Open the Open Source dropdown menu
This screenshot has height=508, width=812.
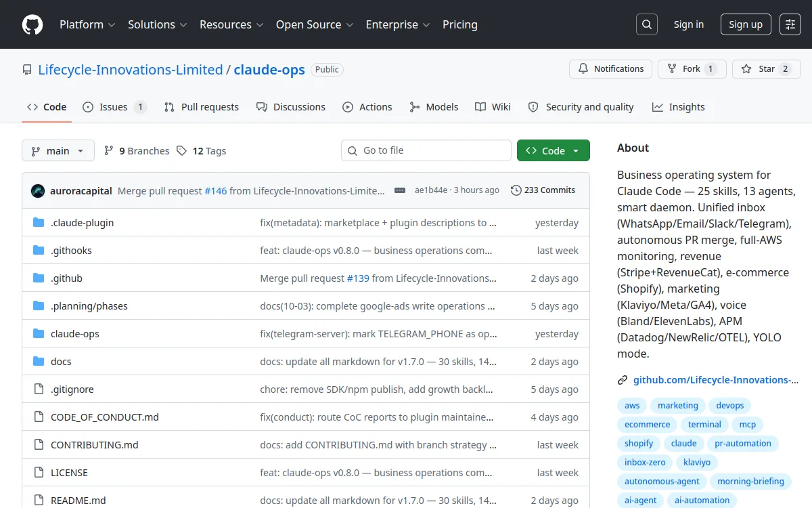[x=315, y=24]
